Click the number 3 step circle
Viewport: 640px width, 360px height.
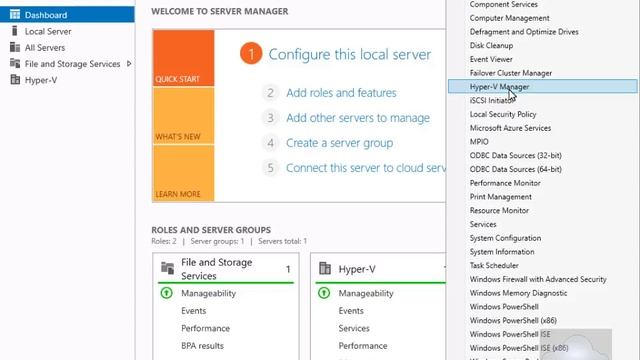pos(270,118)
